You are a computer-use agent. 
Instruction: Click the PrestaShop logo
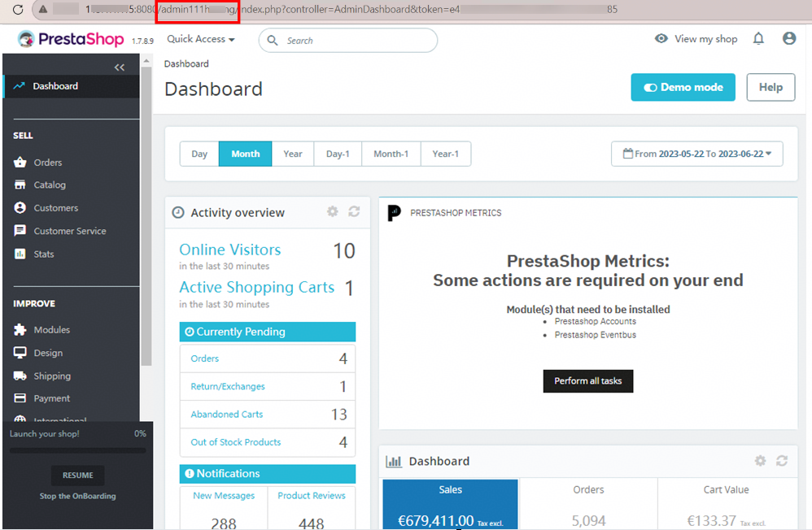pyautogui.click(x=71, y=39)
